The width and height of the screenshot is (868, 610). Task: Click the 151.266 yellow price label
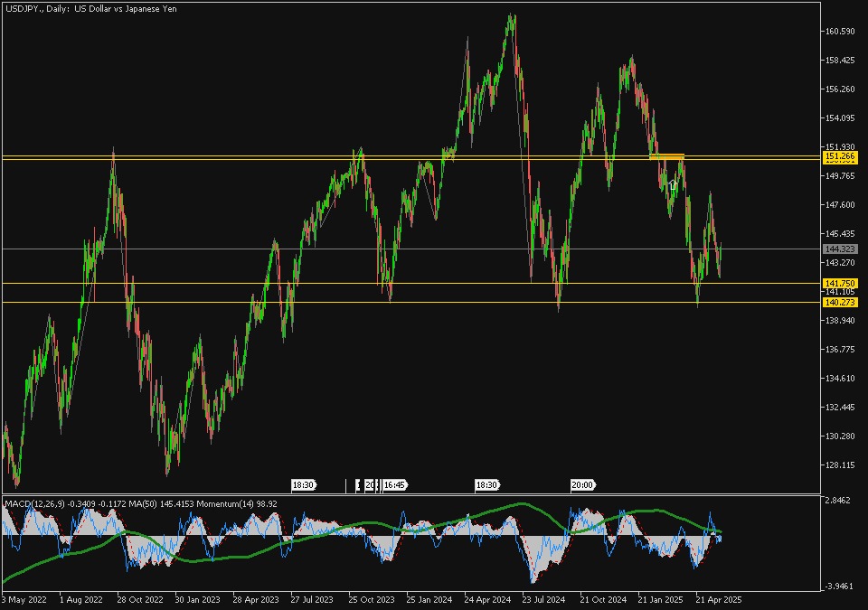(840, 157)
